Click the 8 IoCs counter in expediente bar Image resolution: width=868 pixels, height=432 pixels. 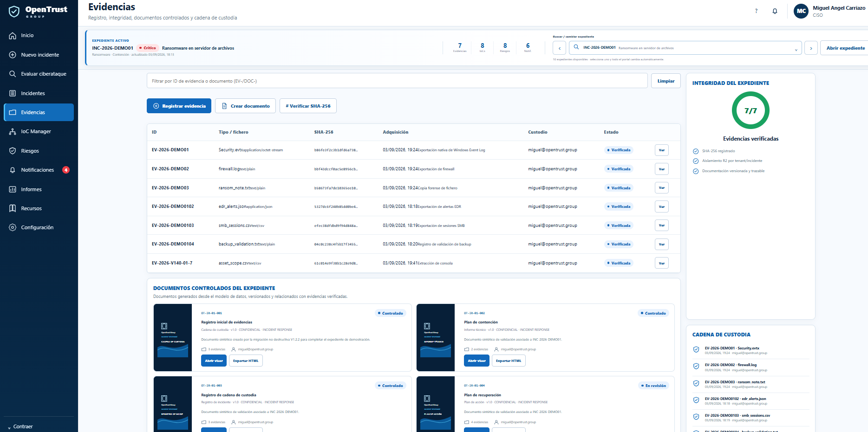coord(483,47)
